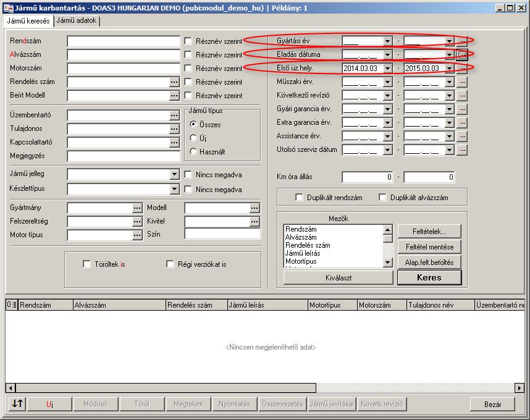The width and height of the screenshot is (530, 420).
Task: Toggle the Töröltek is checkbox
Action: click(86, 264)
